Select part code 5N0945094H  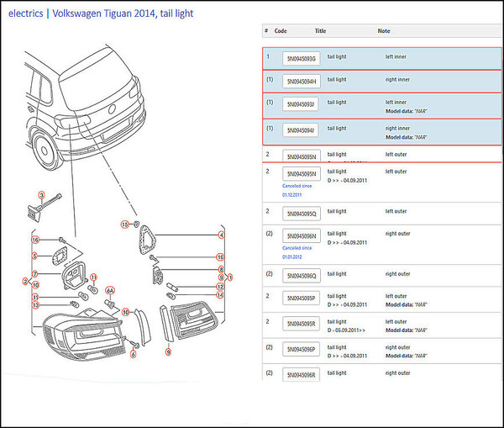(301, 82)
